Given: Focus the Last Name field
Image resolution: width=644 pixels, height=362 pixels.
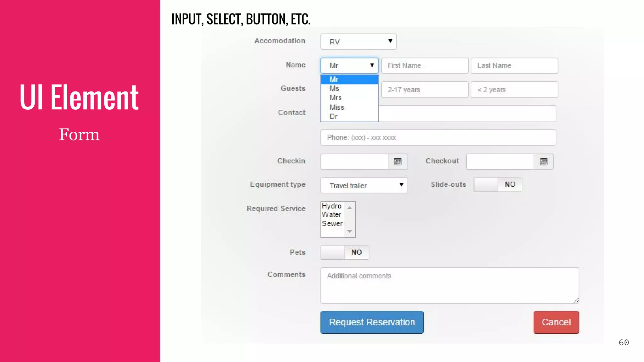Looking at the screenshot, I should (514, 66).
